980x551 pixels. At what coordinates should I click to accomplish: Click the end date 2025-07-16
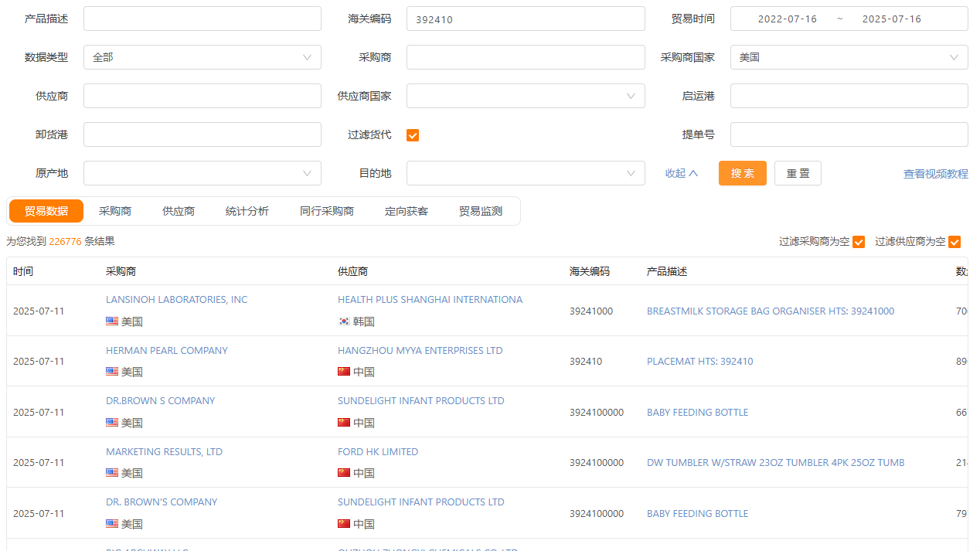pos(892,19)
